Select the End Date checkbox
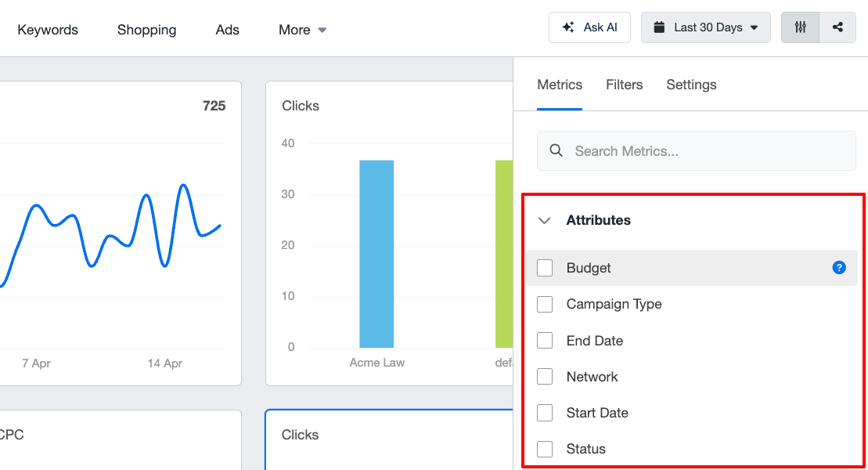 [545, 340]
